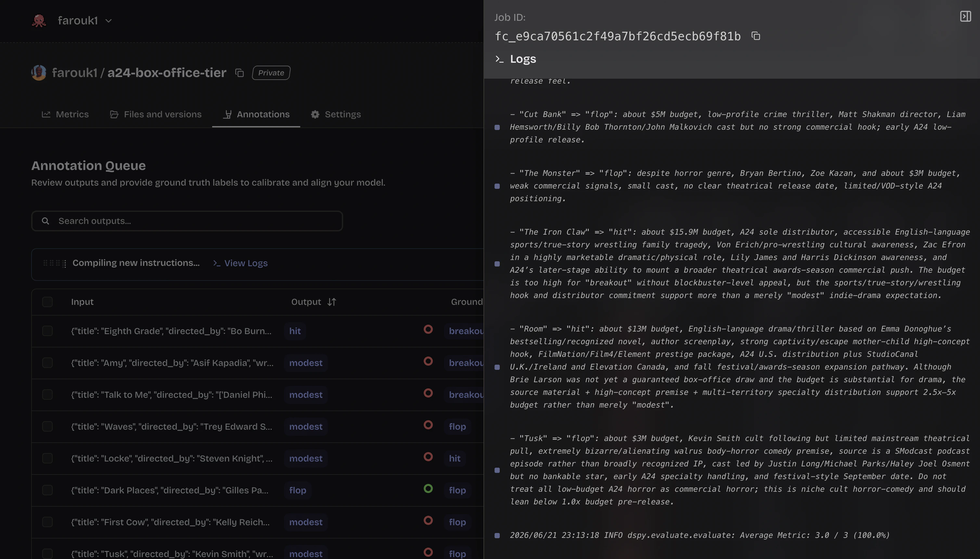Click the red mismatch circle for Eighth Grade
Viewport: 980px width, 559px height.
[428, 329]
